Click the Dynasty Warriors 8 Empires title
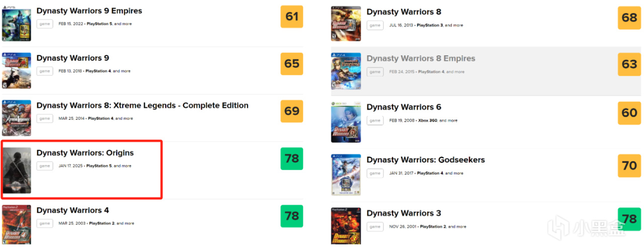Viewport: 644px width, 247px height. point(421,59)
